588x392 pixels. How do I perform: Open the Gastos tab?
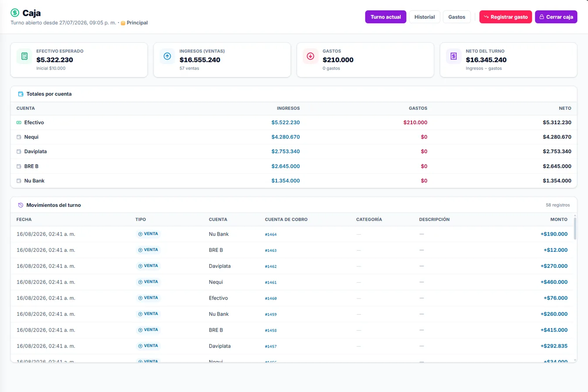coord(457,17)
